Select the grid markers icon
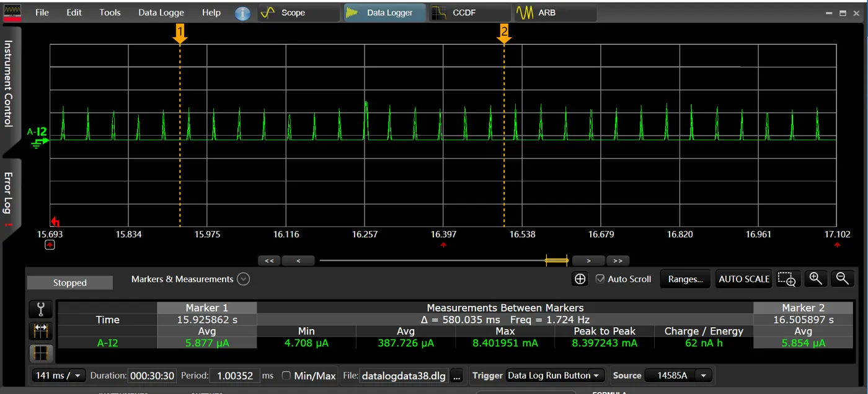This screenshot has height=394, width=868. (42, 353)
